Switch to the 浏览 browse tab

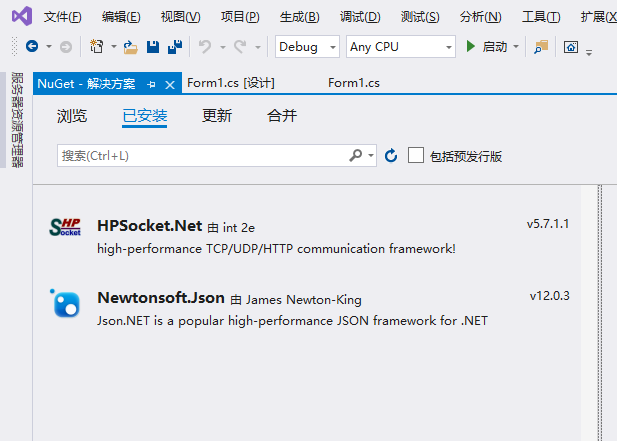tap(72, 116)
